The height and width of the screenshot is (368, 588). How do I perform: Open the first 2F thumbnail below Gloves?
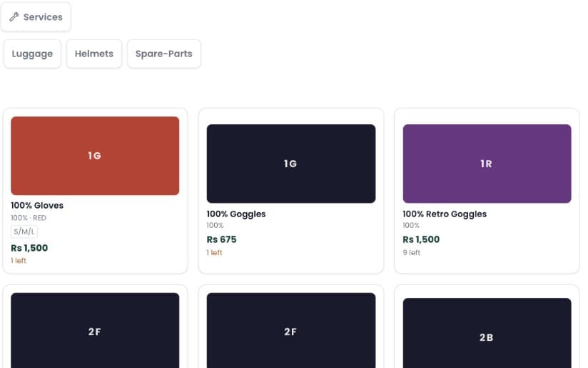(x=95, y=330)
